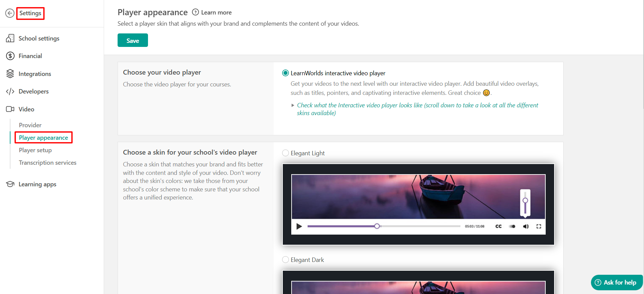The image size is (644, 294).
Task: Select the Elegant Light skin radio button
Action: click(286, 153)
